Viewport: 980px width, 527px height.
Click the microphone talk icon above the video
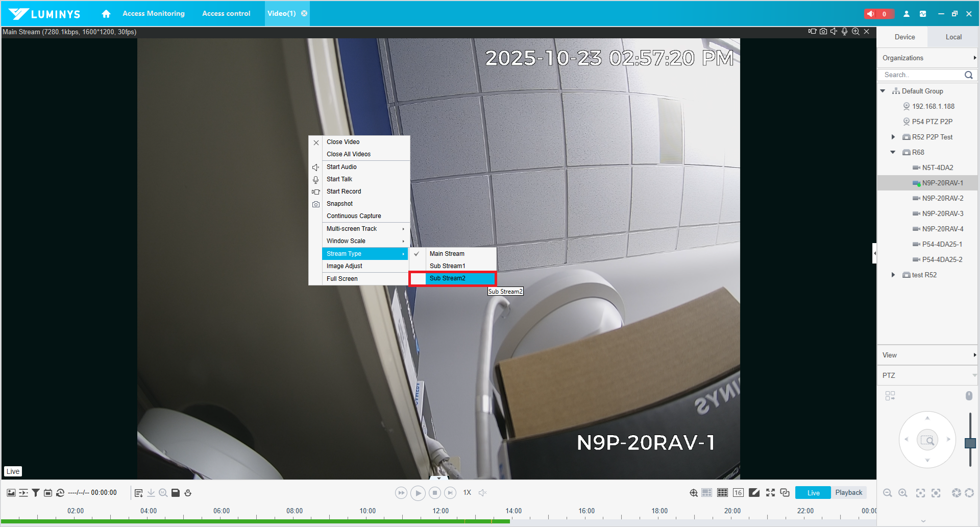844,32
